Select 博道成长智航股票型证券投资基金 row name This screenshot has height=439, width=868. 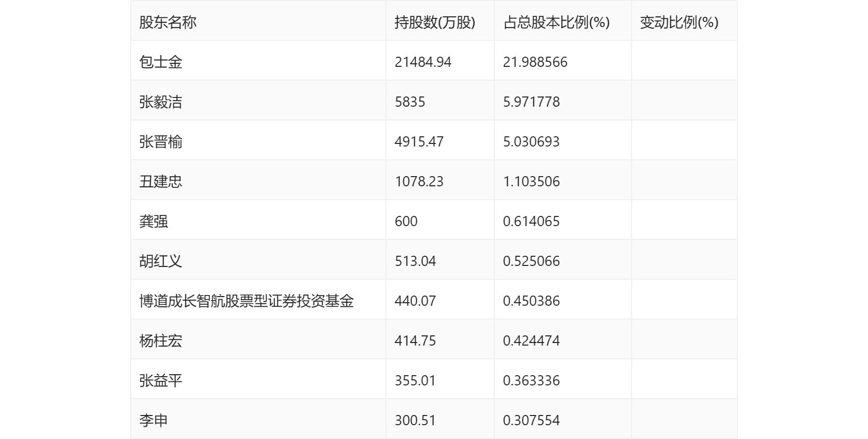[247, 301]
